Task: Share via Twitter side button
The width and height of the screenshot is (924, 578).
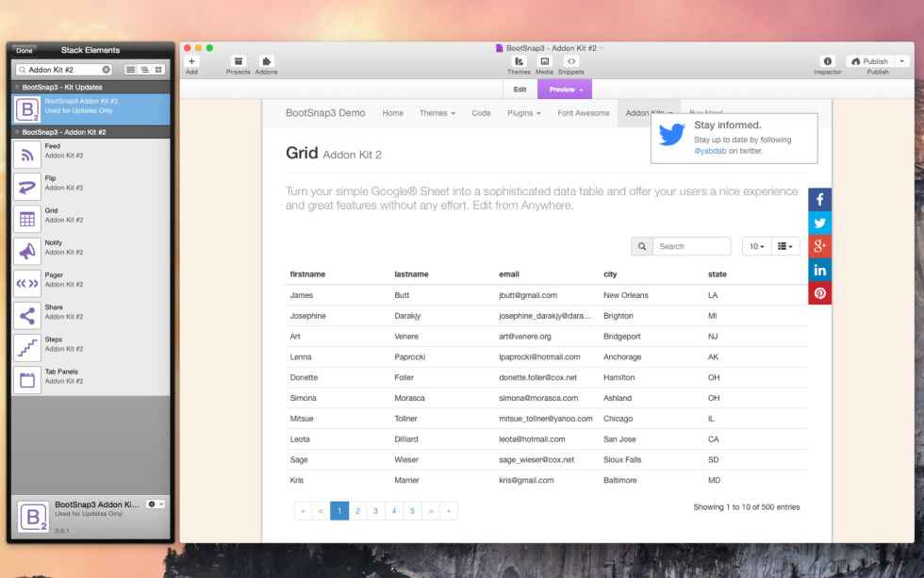Action: pos(819,223)
